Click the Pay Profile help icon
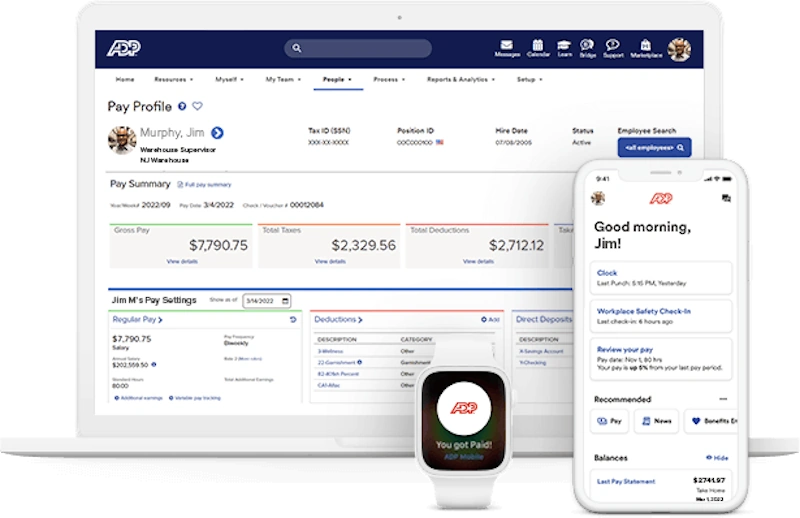 point(182,106)
